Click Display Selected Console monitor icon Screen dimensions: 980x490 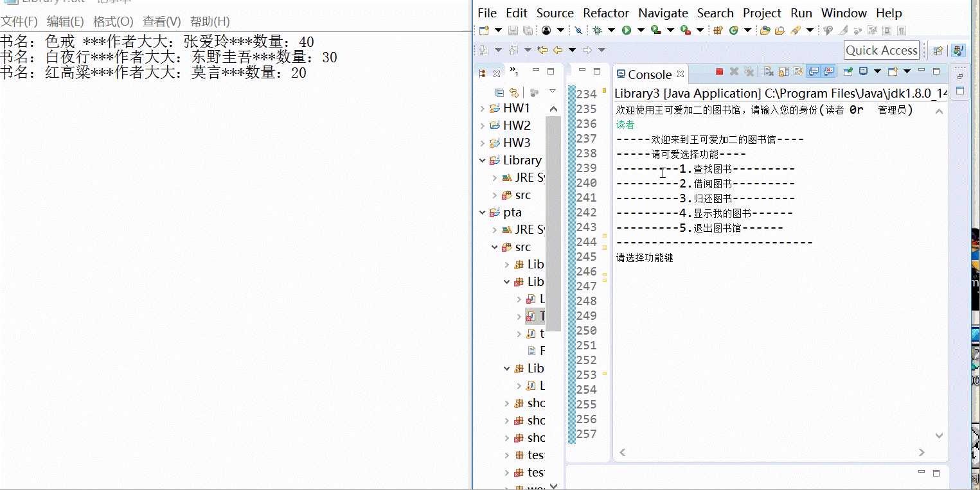(x=863, y=71)
